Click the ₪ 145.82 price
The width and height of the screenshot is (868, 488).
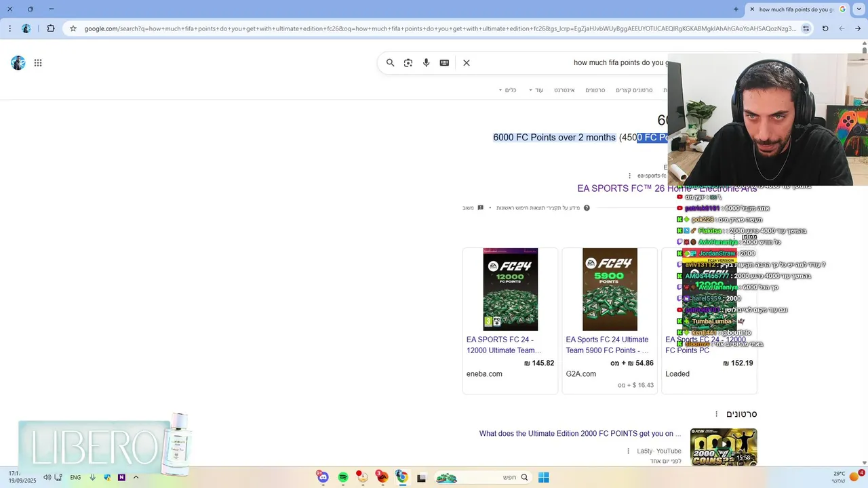(x=539, y=363)
